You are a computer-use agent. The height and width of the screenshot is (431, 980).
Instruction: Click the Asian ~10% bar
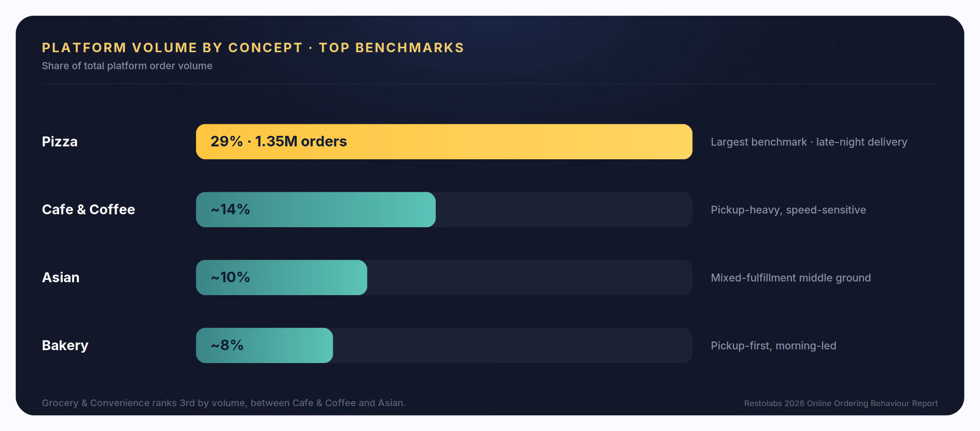click(x=281, y=277)
